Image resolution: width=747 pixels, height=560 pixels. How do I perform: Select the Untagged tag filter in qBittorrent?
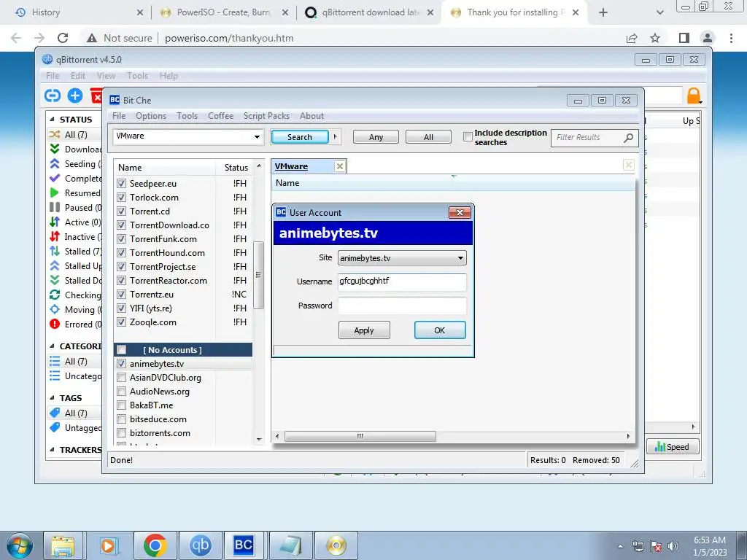[x=76, y=427]
